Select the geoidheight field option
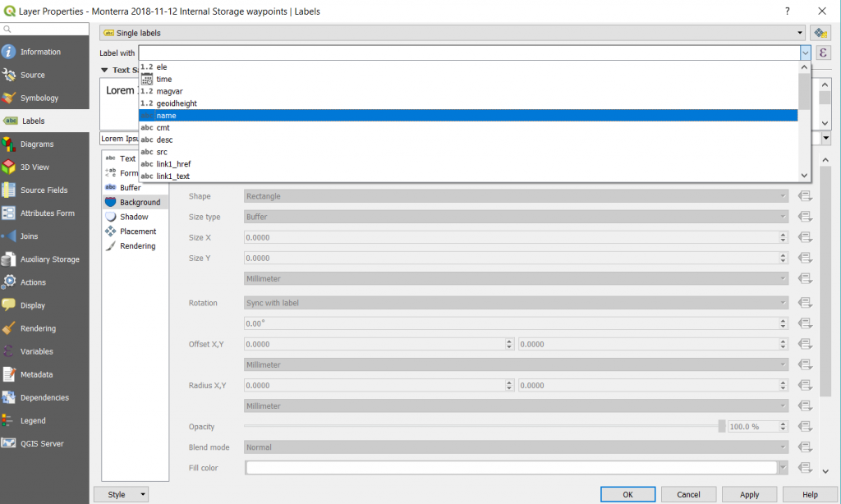Image resolution: width=841 pixels, height=504 pixels. point(467,103)
